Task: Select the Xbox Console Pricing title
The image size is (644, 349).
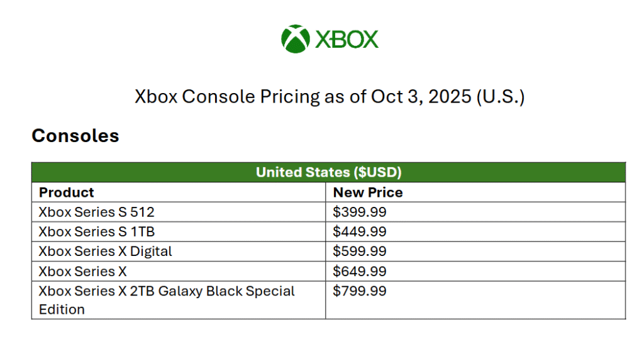Action: 330,97
